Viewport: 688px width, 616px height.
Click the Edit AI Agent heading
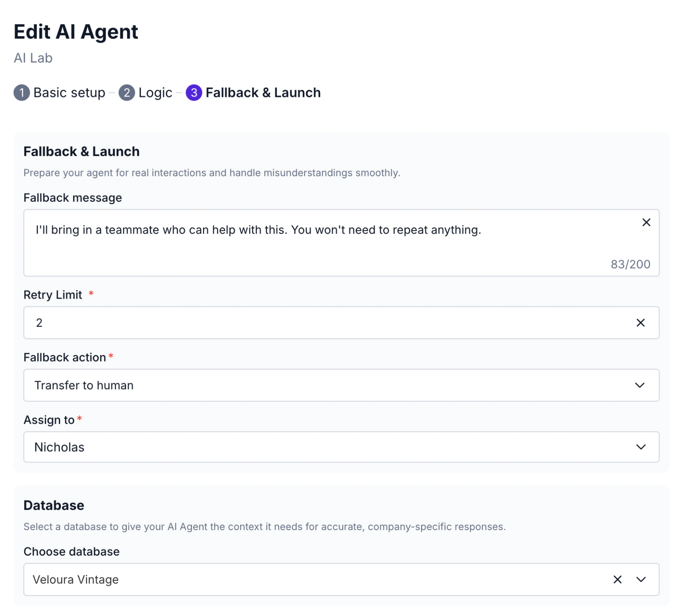[76, 32]
